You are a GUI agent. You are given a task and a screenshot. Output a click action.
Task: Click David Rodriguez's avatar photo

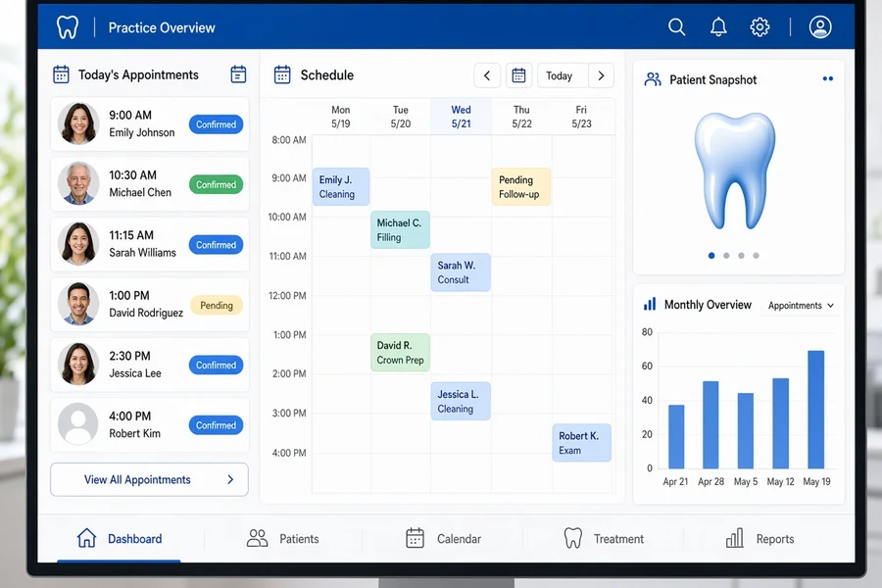[x=78, y=304]
